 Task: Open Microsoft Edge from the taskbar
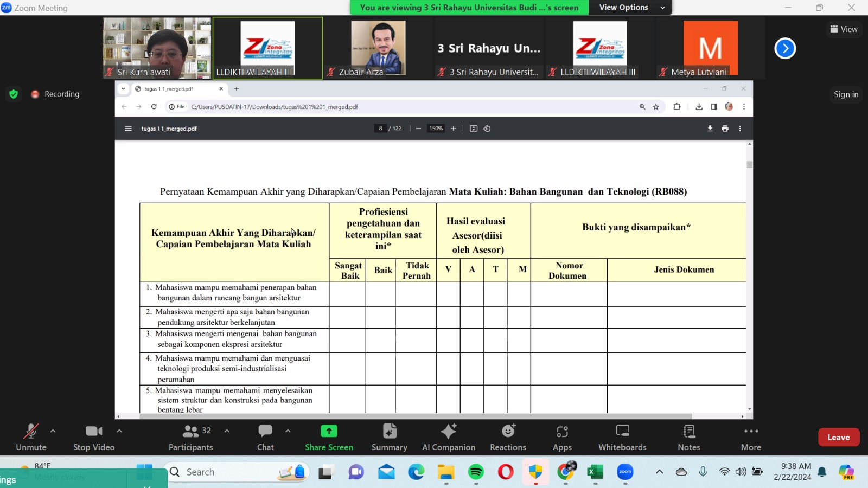point(416,472)
